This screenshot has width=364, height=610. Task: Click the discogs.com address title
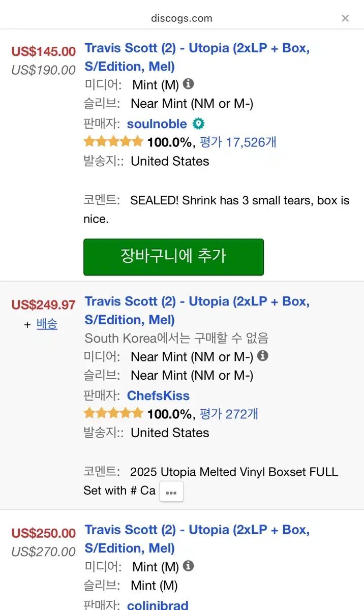click(x=181, y=18)
